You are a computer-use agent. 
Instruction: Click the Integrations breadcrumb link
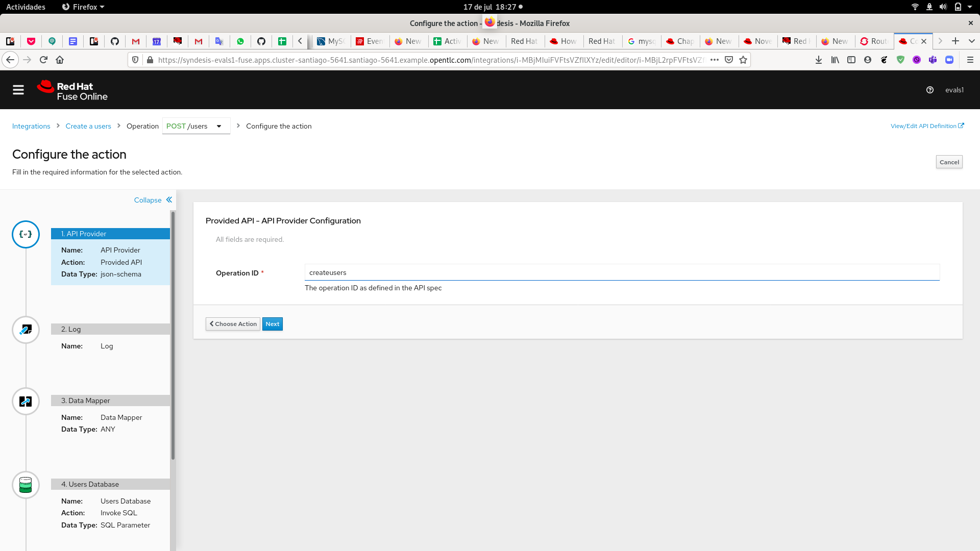pos(31,126)
